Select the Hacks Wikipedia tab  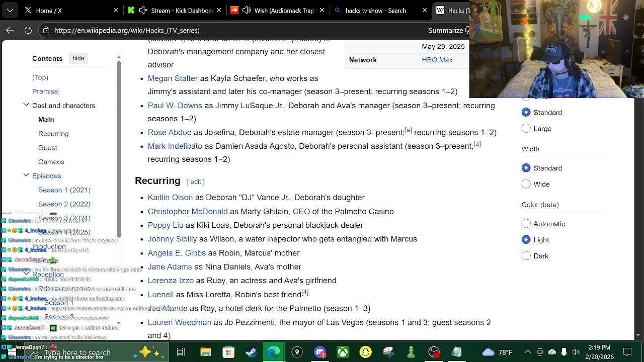click(451, 10)
